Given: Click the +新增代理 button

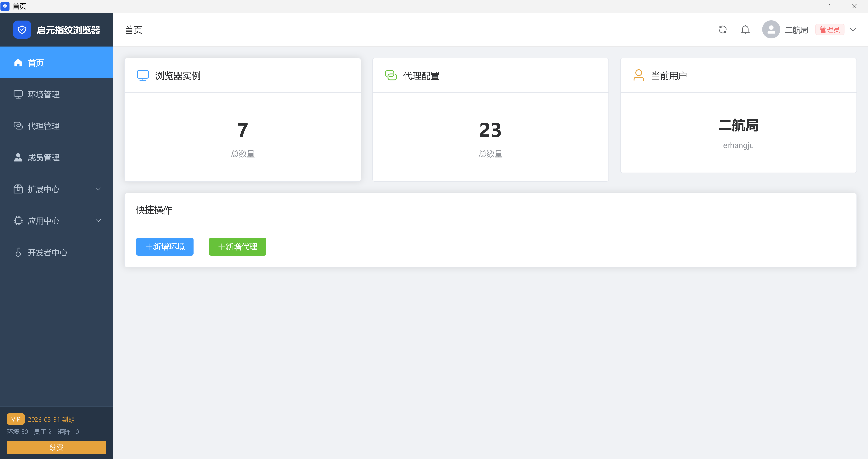Looking at the screenshot, I should (x=238, y=246).
